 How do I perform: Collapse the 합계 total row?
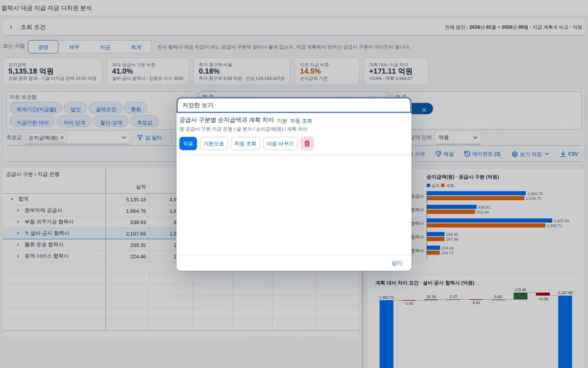[12, 199]
